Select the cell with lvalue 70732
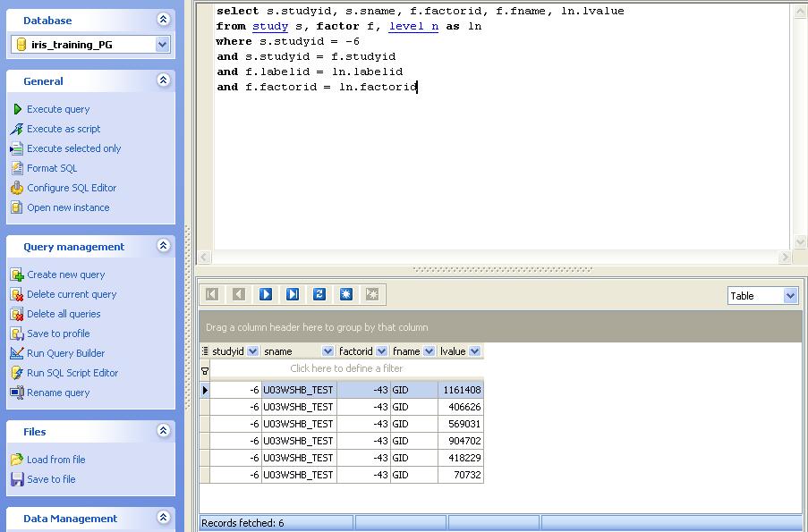 click(x=461, y=475)
